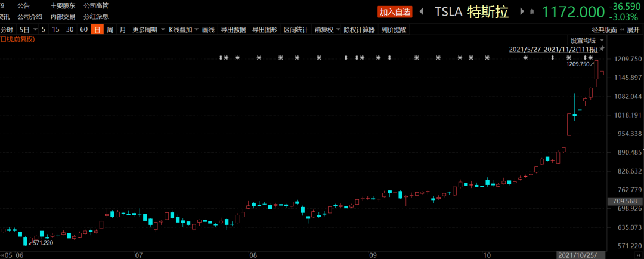Activate the 画线 drawing tool

pos(208,30)
